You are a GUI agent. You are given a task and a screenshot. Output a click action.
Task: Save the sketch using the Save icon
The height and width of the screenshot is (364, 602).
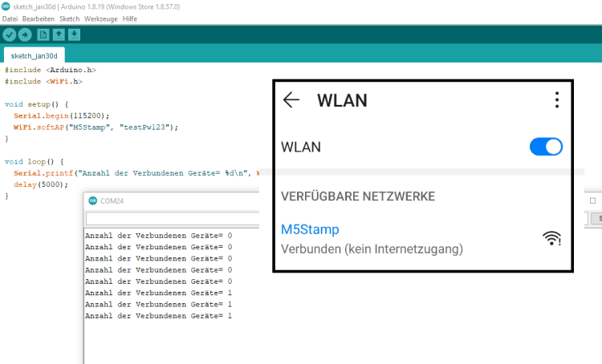point(74,34)
